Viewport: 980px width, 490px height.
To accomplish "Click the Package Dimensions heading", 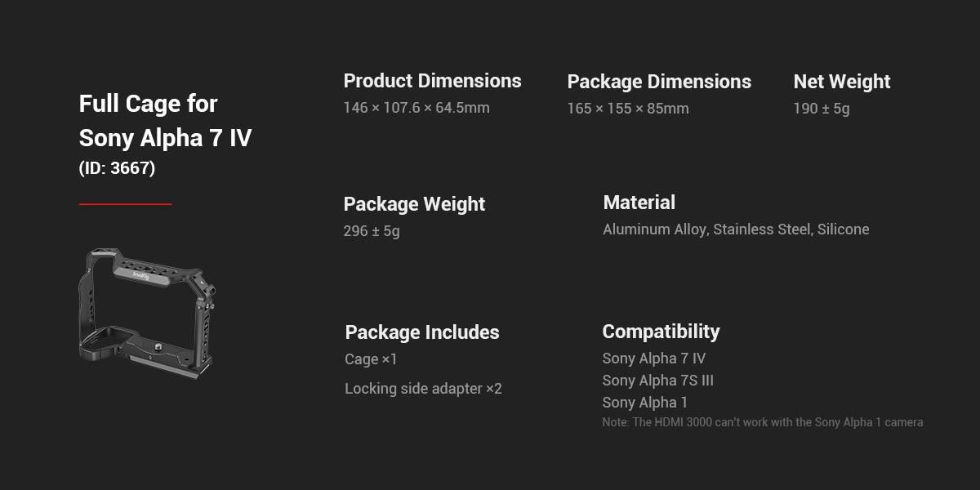I will pyautogui.click(x=659, y=82).
